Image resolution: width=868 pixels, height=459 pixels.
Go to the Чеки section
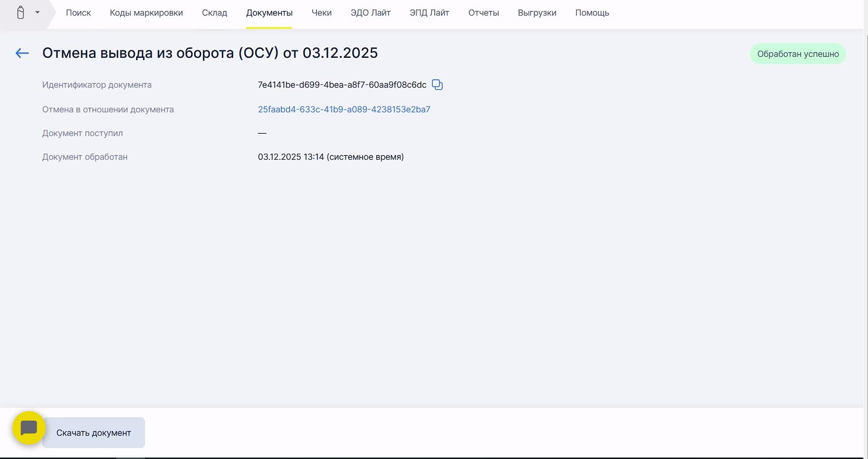tap(321, 13)
